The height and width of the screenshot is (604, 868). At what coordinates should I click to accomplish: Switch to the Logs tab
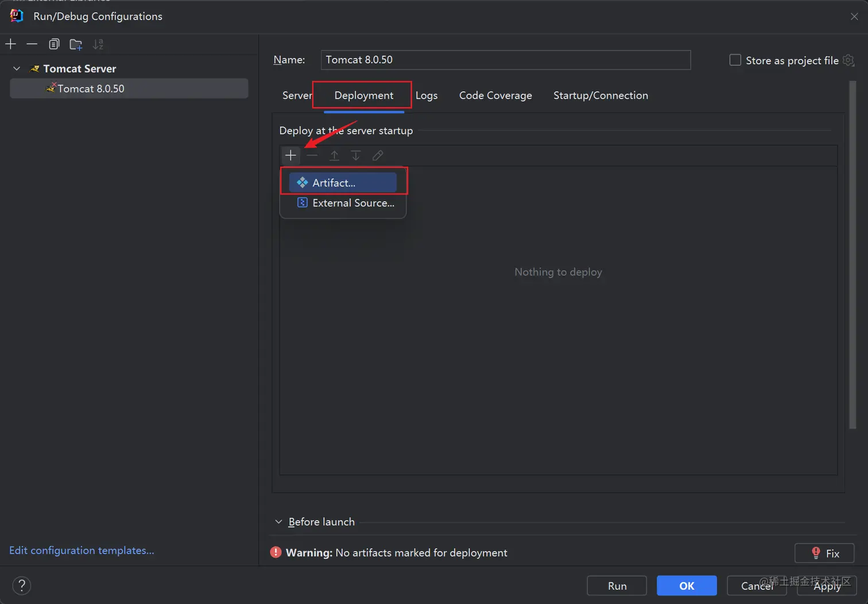coord(427,95)
